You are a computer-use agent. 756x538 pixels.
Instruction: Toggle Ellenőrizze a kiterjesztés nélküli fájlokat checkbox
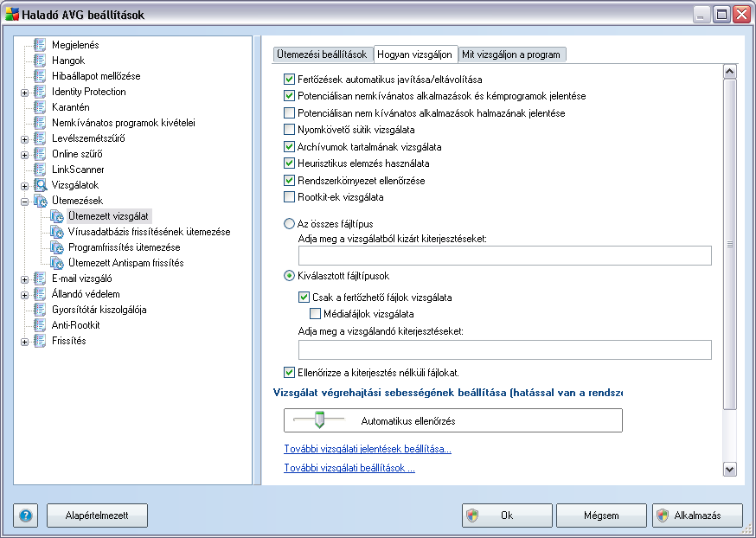coord(289,372)
